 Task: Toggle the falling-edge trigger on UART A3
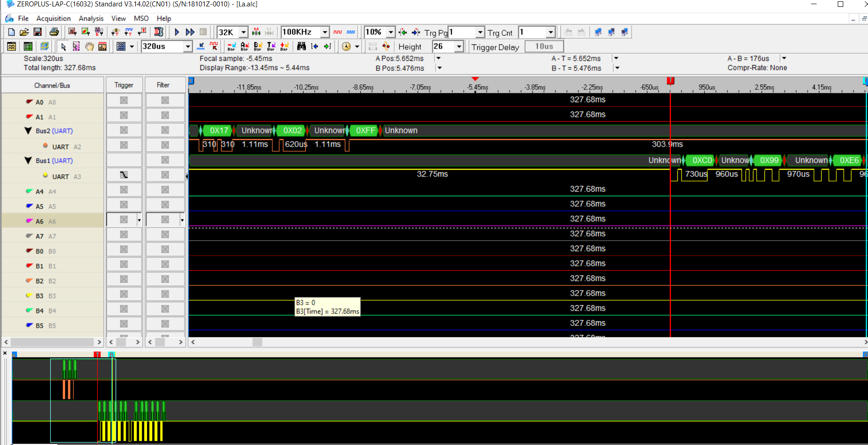pyautogui.click(x=124, y=175)
